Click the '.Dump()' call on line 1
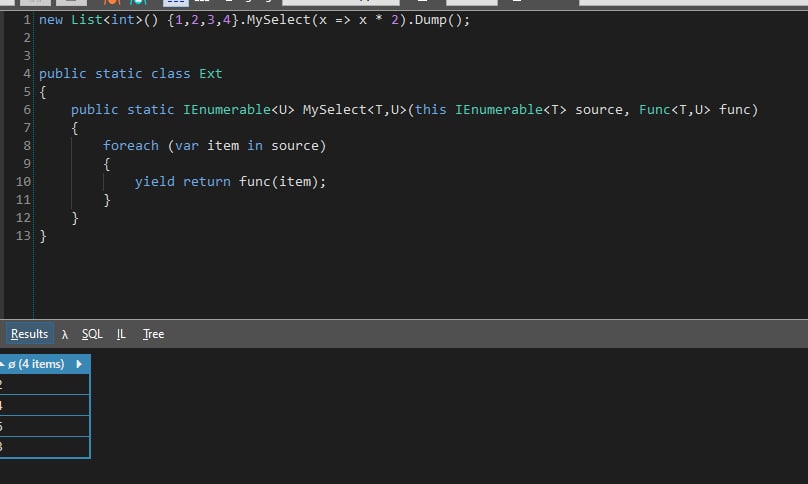 (438, 20)
